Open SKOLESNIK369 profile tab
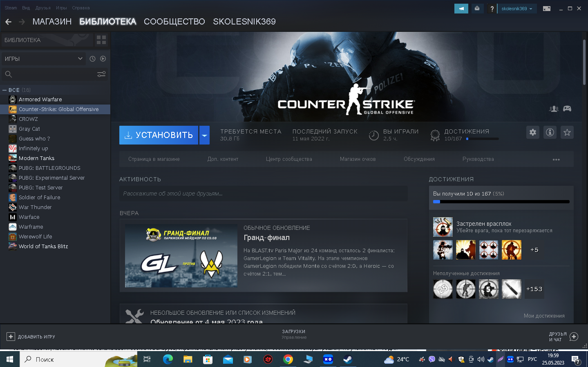588x367 pixels. (244, 22)
